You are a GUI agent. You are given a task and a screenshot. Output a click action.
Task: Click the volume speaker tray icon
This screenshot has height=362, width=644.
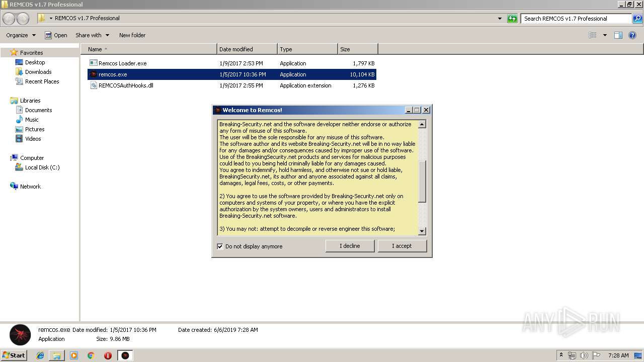(584, 355)
